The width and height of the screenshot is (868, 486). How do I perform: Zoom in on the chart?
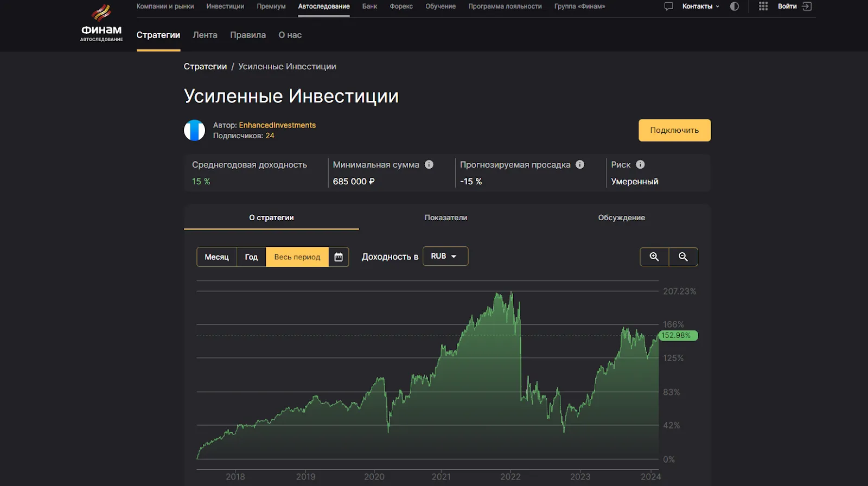(x=654, y=257)
